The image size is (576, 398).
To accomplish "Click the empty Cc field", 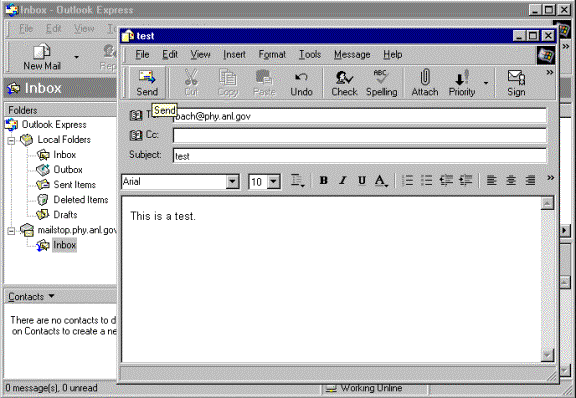I will (360, 135).
